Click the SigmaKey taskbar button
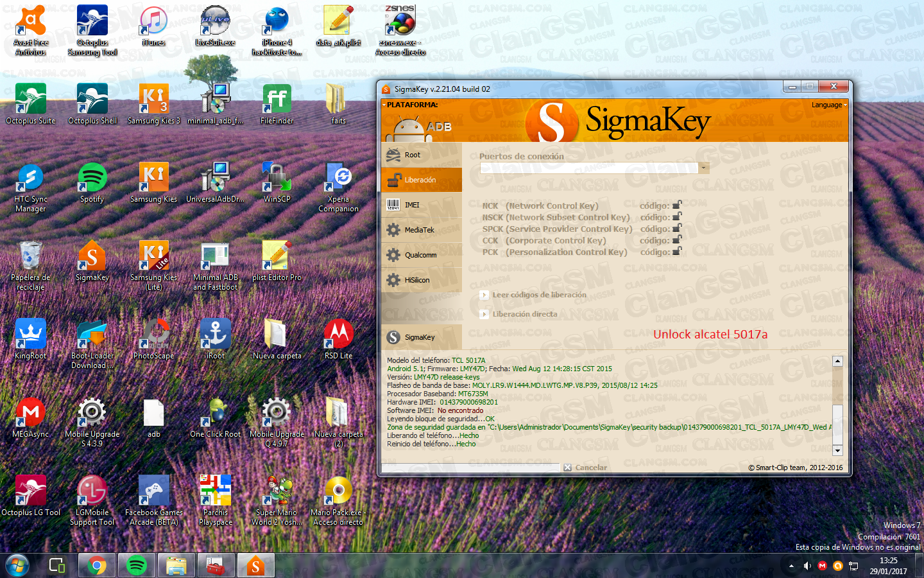The height and width of the screenshot is (578, 924). click(256, 566)
